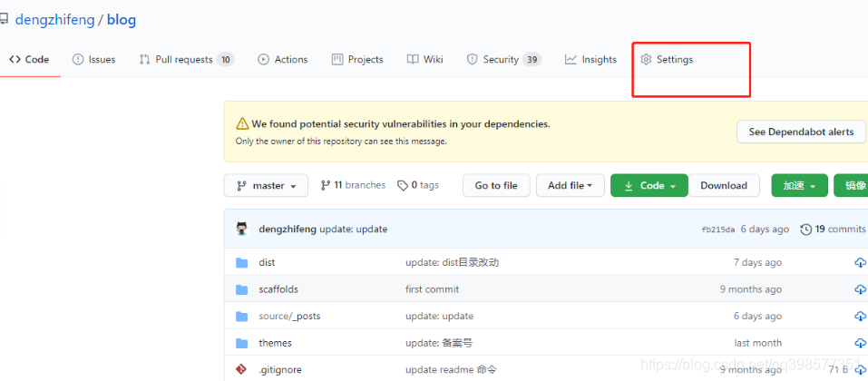Open the Security tab
Image resolution: width=868 pixels, height=381 pixels.
coord(503,59)
